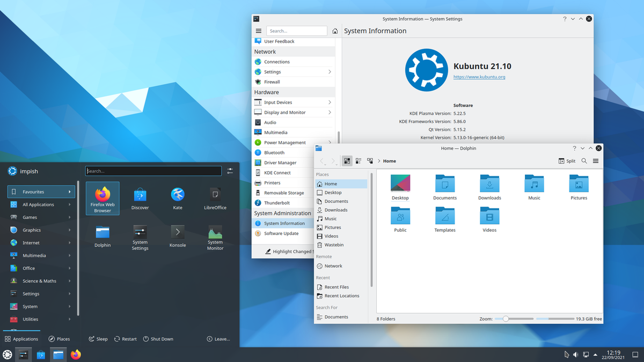The image size is (644, 362).
Task: Open Firefox from the taskbar
Action: (x=76, y=354)
